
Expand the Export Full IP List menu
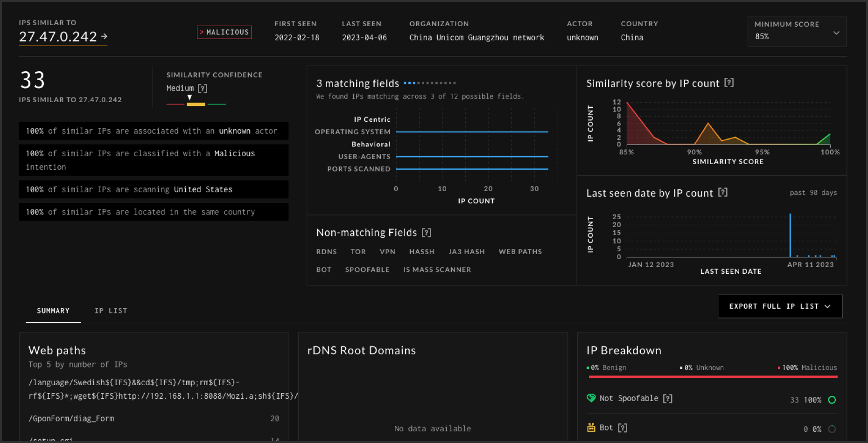pyautogui.click(x=779, y=306)
